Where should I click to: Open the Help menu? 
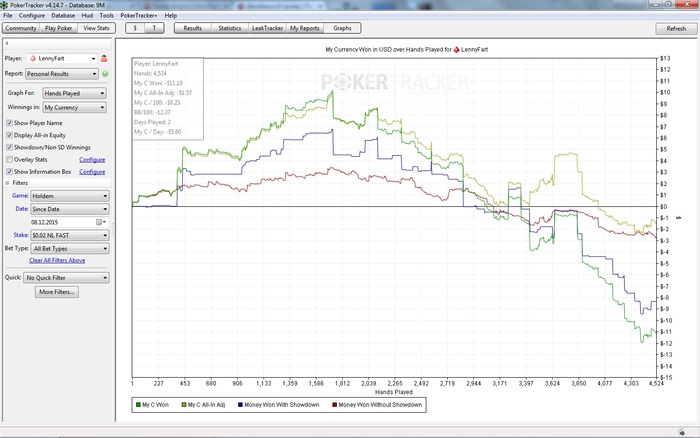tap(171, 15)
